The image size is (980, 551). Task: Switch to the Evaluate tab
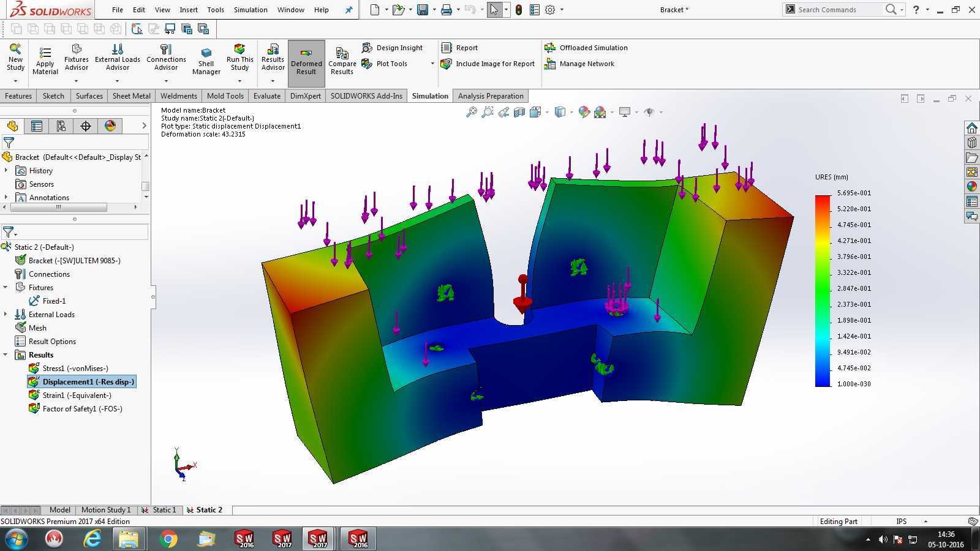(267, 96)
